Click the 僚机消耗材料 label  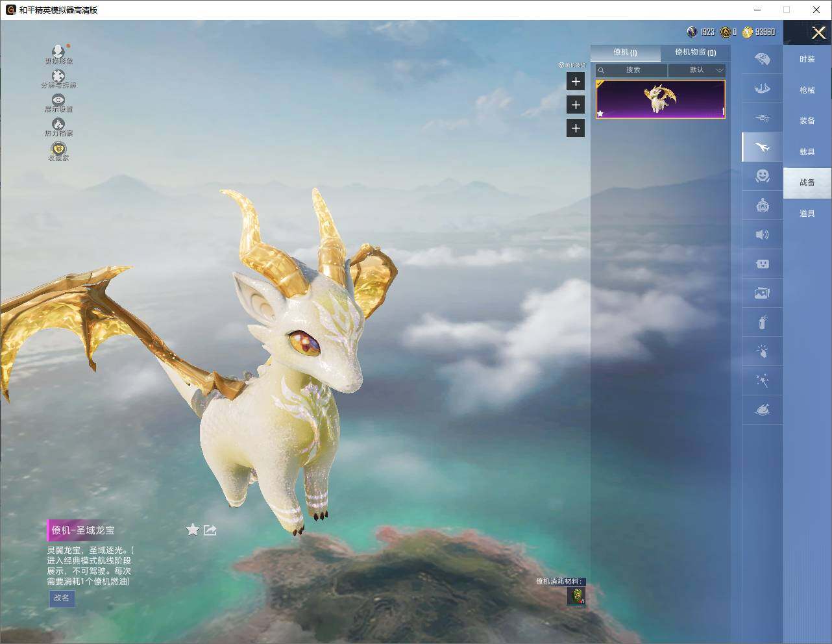[559, 581]
